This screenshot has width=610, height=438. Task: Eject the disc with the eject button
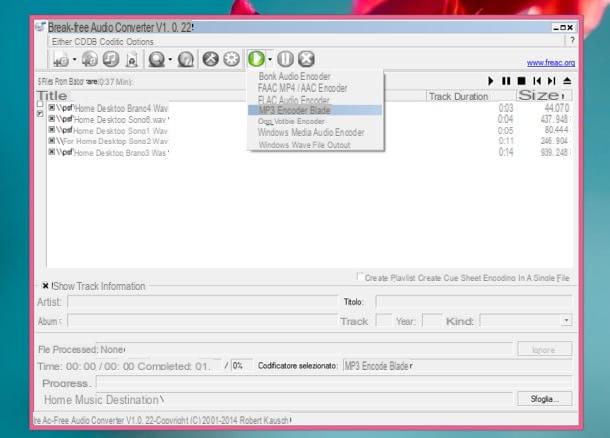point(567,81)
